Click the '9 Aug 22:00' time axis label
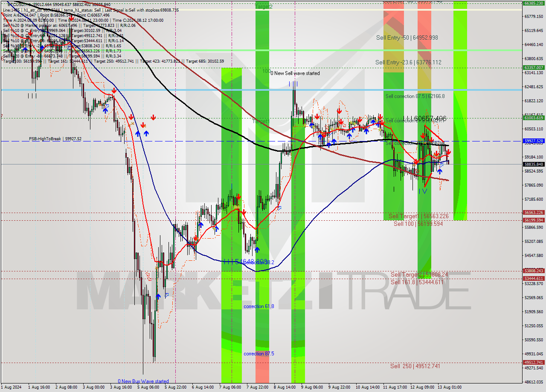Viewport: 546px width, 392px height. 339,387
